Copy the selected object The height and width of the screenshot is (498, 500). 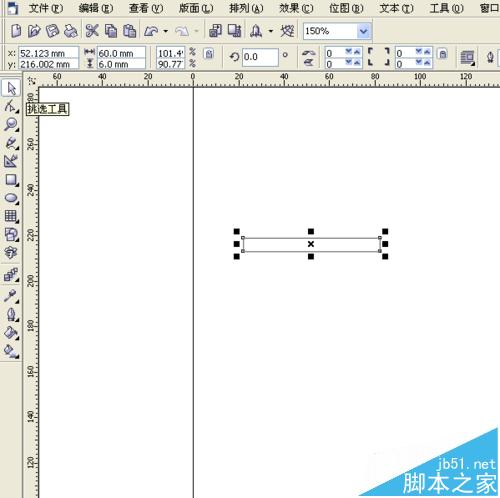[x=111, y=31]
